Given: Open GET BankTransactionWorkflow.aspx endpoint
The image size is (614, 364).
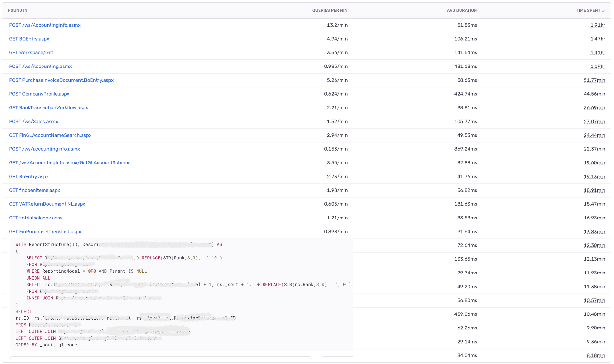Looking at the screenshot, I should [48, 107].
